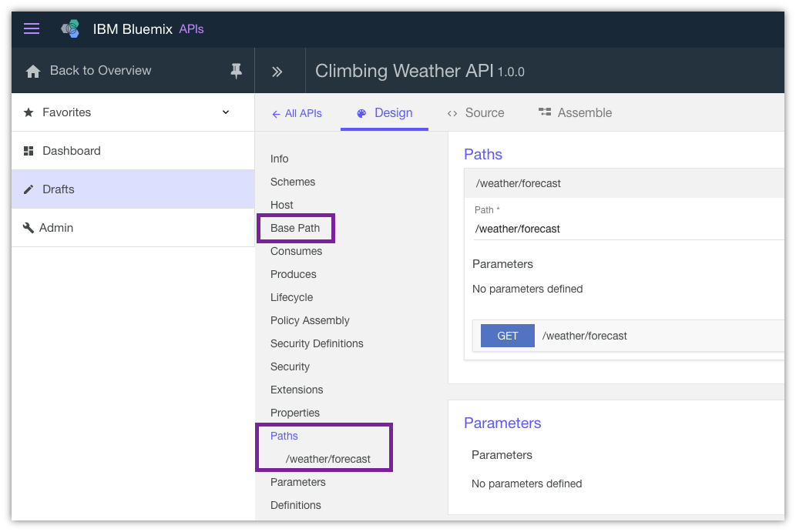
Task: Open the Security Definitions section
Action: tap(317, 343)
